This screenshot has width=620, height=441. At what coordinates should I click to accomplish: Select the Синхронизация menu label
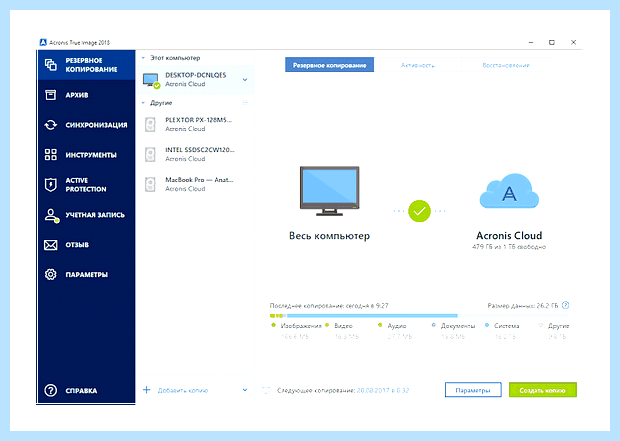[96, 125]
